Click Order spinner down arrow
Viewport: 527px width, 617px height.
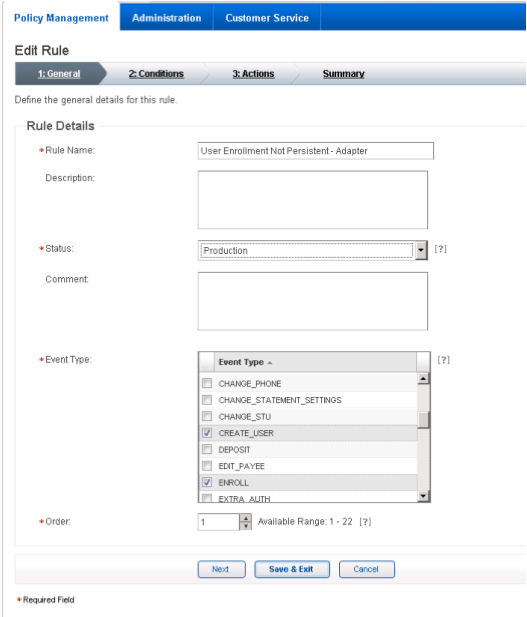pos(246,526)
